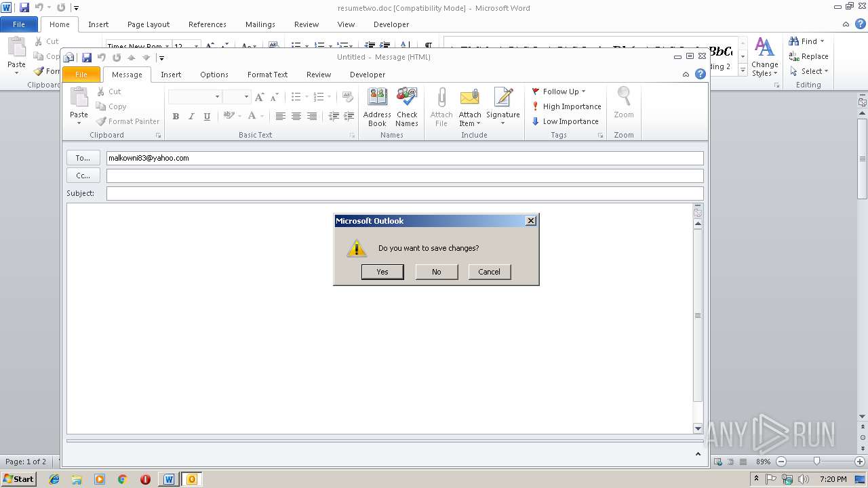Click message ribbon help icon
This screenshot has height=488, width=868.
click(701, 74)
